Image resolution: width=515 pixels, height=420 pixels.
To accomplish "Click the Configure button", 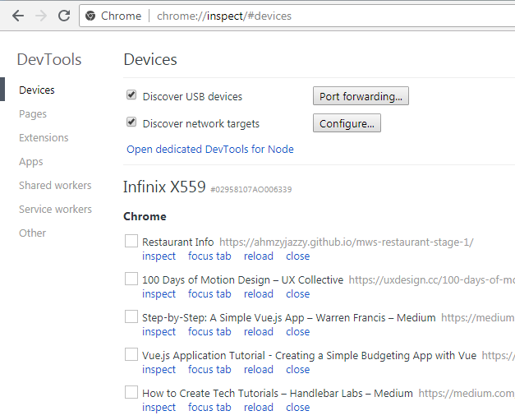I will pos(347,123).
